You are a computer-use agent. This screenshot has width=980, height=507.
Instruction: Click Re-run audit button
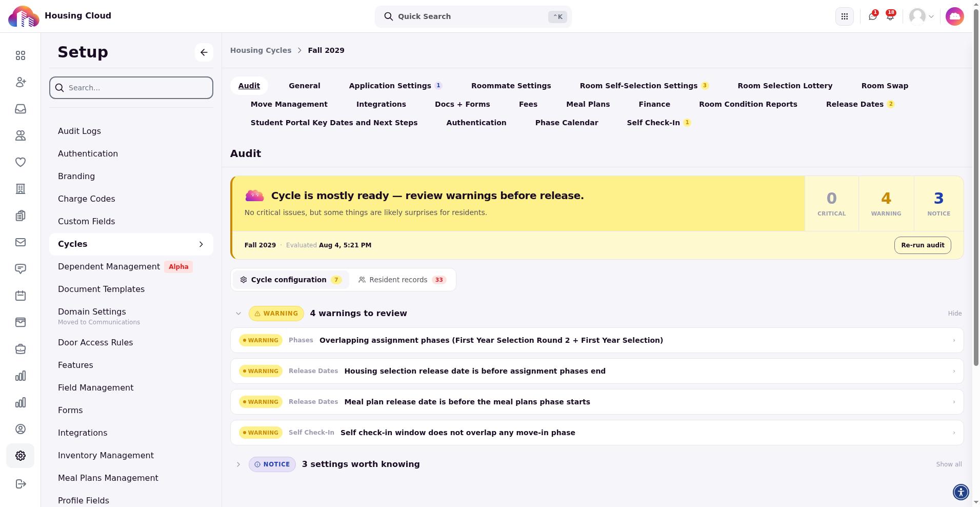click(923, 245)
